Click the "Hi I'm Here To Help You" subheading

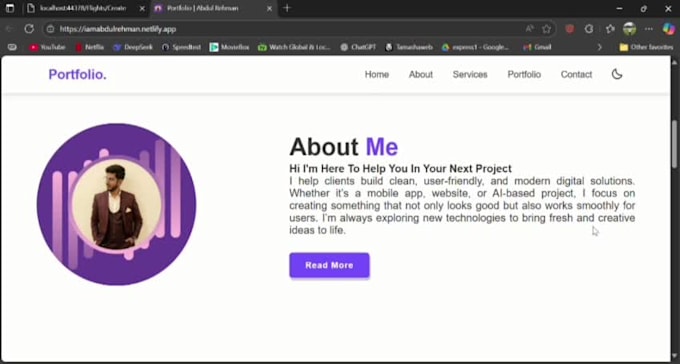point(400,168)
